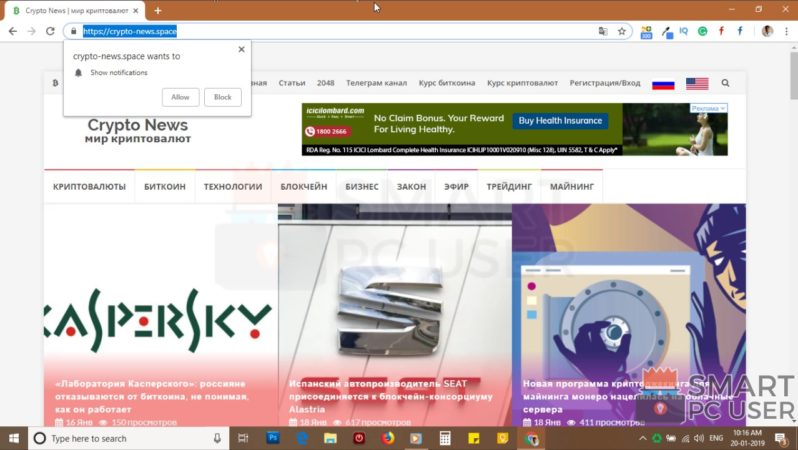The image size is (798, 450).
Task: Open the volume speaker tray icon
Action: click(x=699, y=438)
